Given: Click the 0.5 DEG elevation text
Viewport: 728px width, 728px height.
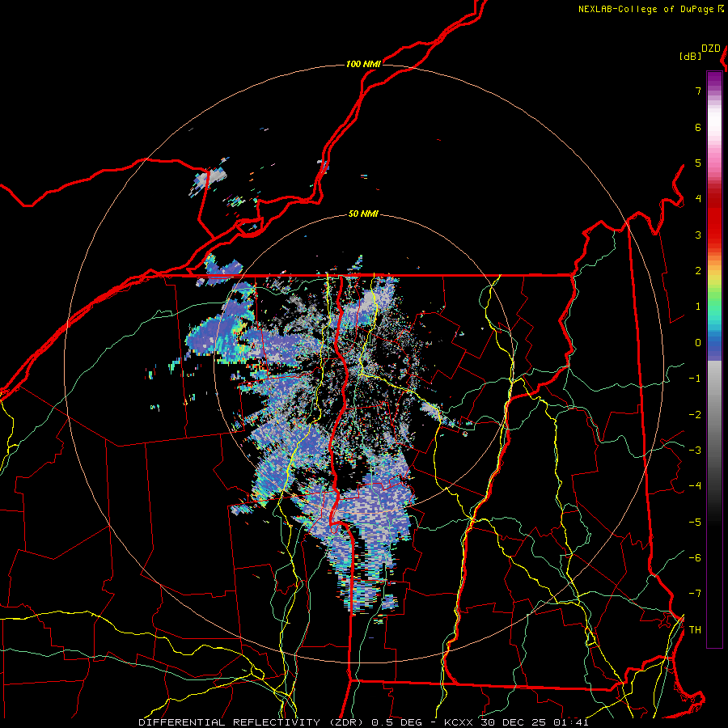Looking at the screenshot, I should 397,722.
